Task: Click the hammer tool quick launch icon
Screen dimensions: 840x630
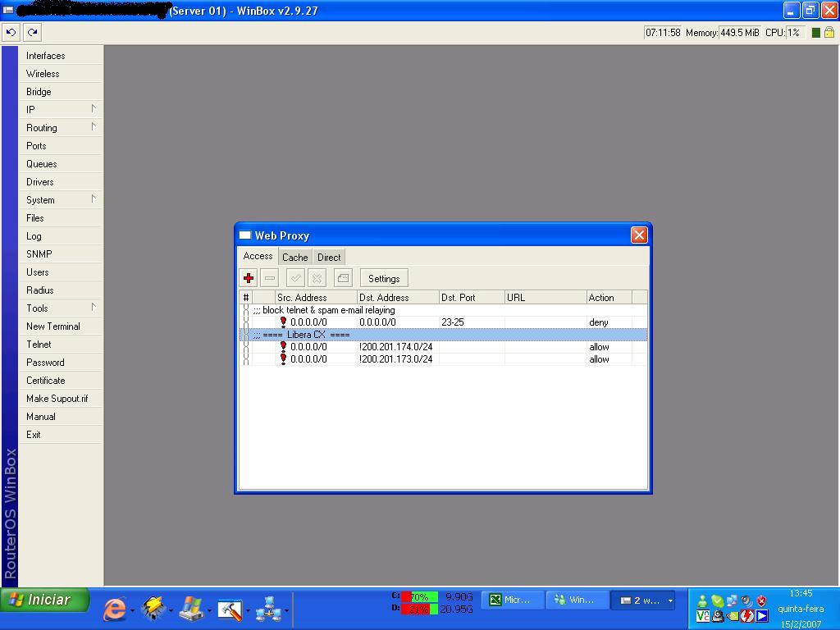Action: 231,609
